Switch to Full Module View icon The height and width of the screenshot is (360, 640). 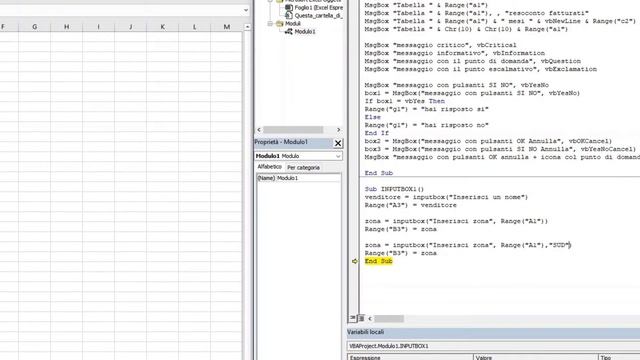(361, 318)
